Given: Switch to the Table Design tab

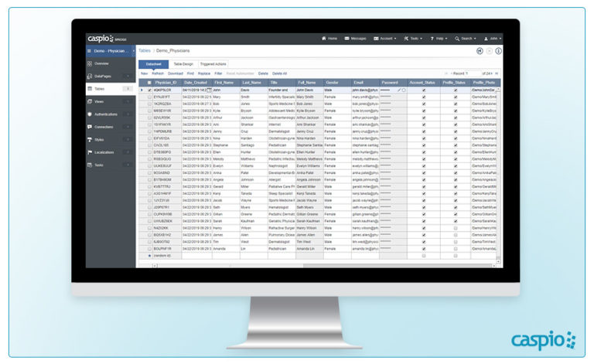Looking at the screenshot, I should [x=183, y=63].
